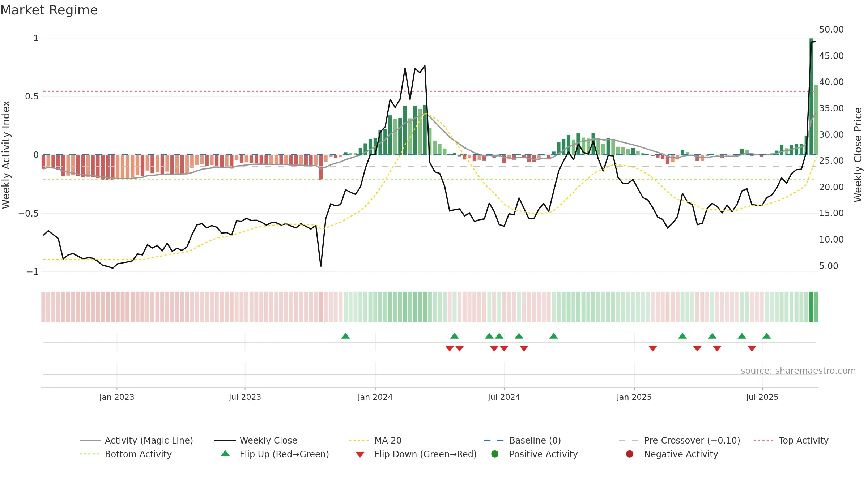Click the tallest dark green activity bar at right edge
The width and height of the screenshot is (868, 488).
[x=811, y=97]
